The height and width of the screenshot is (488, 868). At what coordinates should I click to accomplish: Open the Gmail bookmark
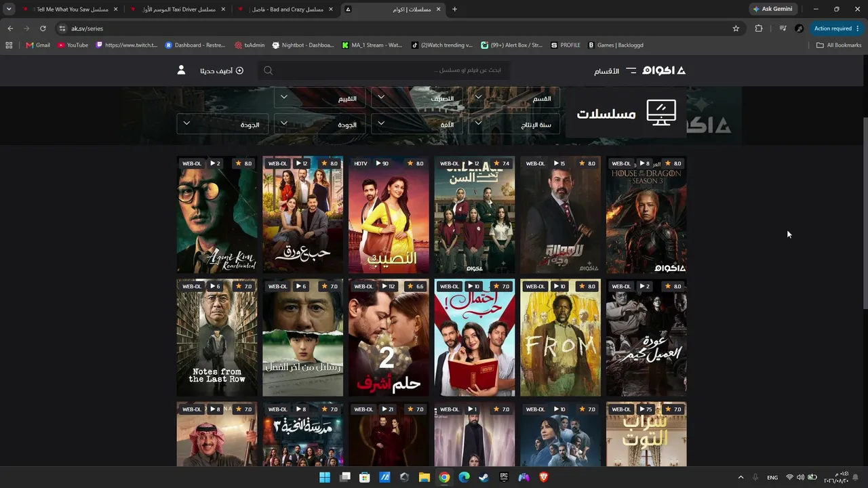tap(38, 45)
